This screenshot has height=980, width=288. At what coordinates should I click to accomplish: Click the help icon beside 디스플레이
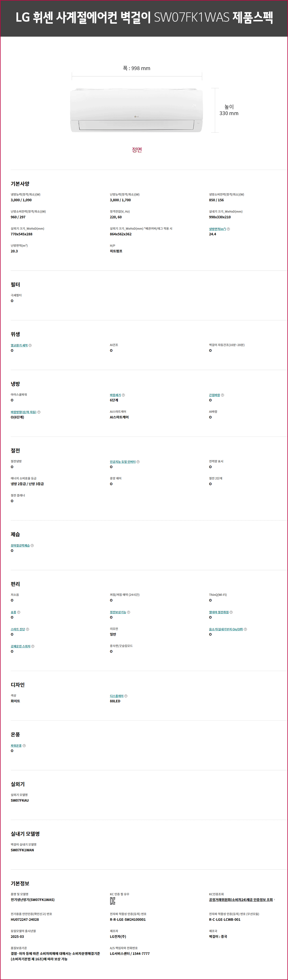[126, 696]
